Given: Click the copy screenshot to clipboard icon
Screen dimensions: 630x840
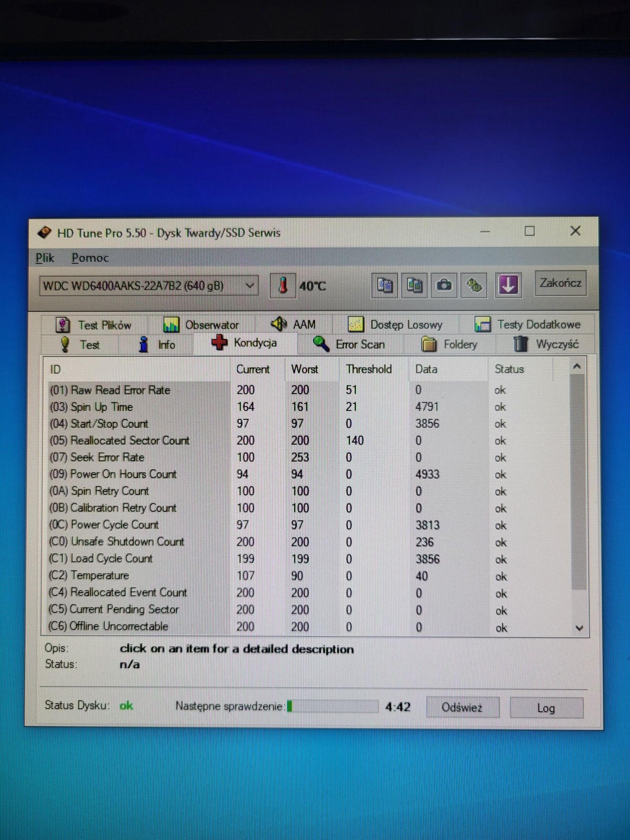Looking at the screenshot, I should (414, 286).
